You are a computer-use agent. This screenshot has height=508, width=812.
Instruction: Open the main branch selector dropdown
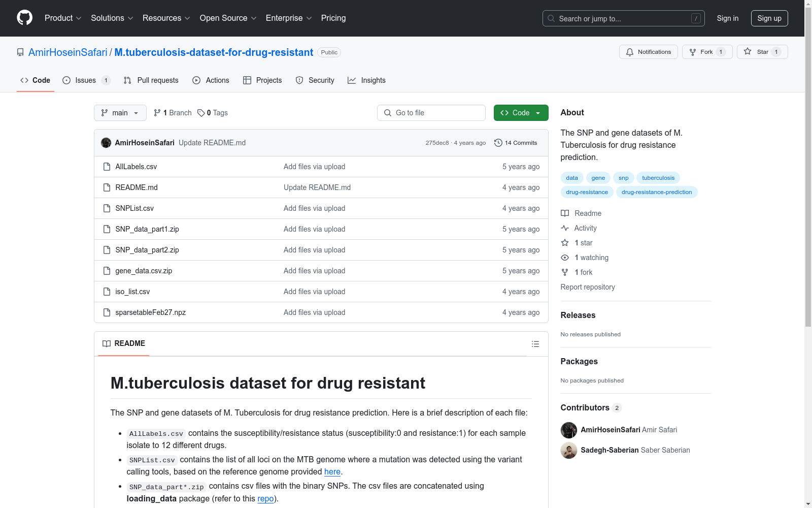[x=120, y=113]
